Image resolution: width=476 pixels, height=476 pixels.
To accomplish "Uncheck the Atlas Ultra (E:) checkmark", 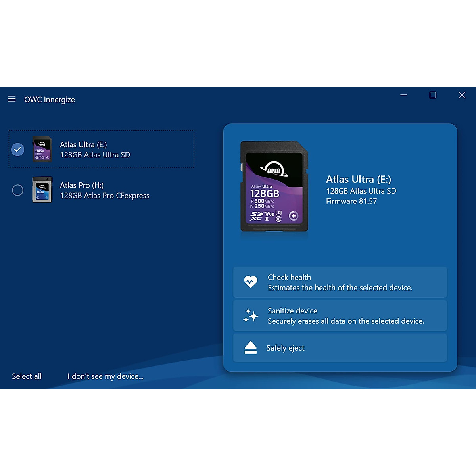I will click(18, 150).
